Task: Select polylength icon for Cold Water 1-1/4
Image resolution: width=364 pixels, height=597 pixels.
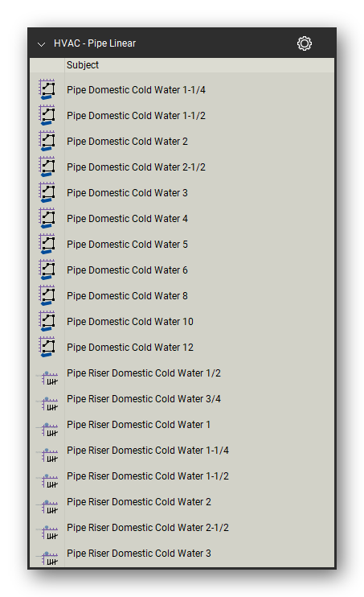Action: point(47,90)
